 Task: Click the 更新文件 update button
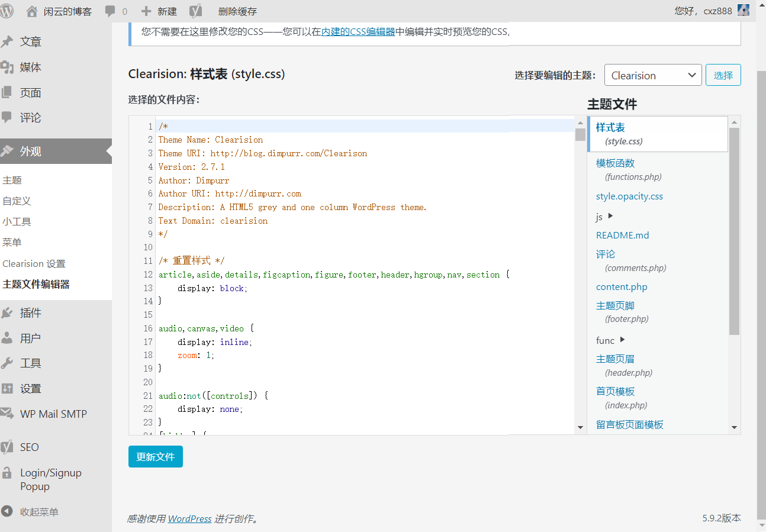click(155, 456)
